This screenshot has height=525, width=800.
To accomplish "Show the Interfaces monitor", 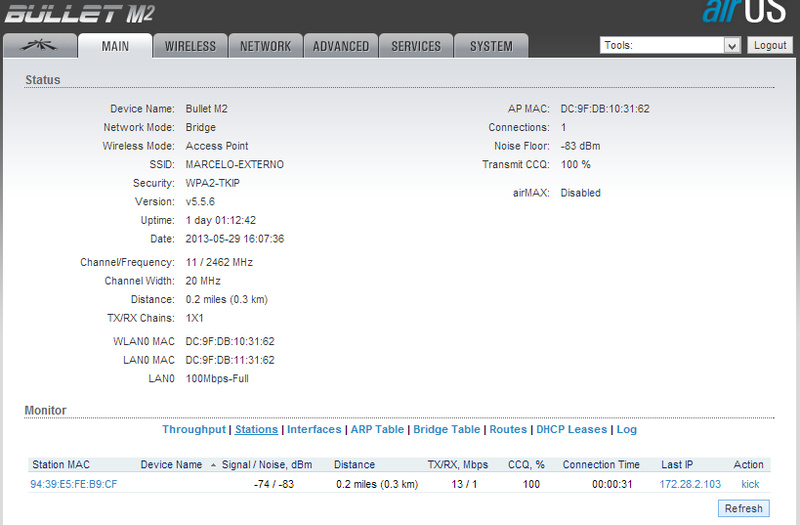I will click(314, 430).
